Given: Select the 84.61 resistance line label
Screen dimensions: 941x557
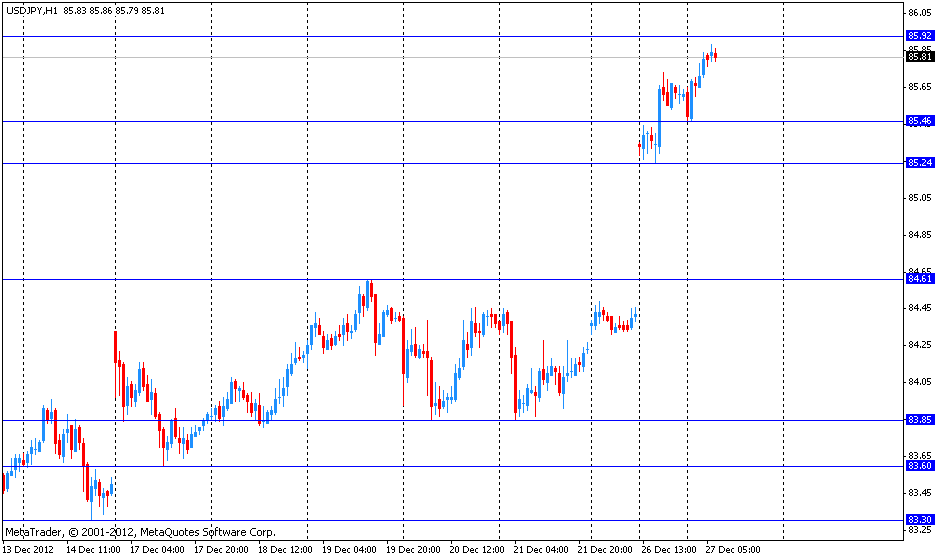Looking at the screenshot, I should (920, 278).
